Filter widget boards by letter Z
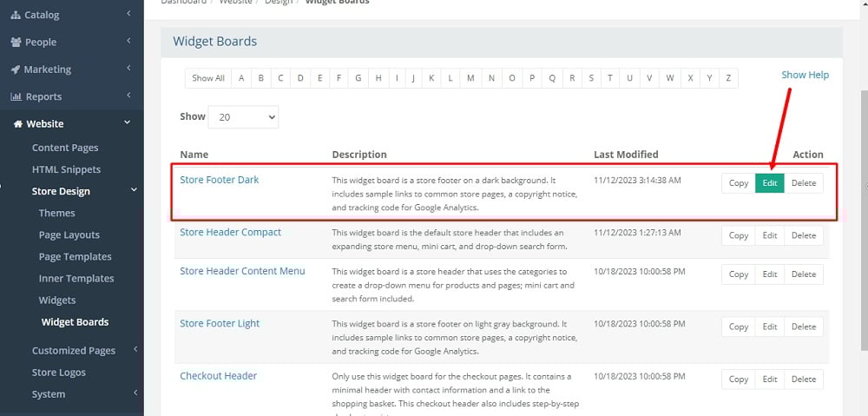This screenshot has width=868, height=416. click(728, 78)
